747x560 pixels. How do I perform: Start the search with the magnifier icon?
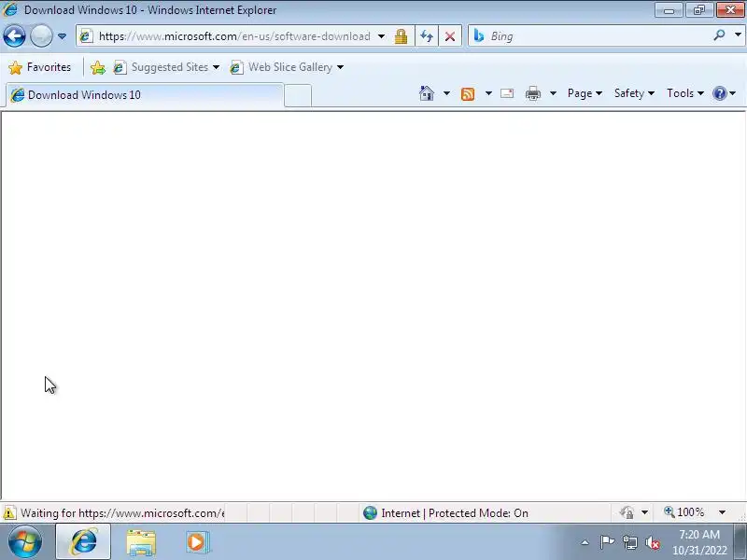click(x=719, y=35)
